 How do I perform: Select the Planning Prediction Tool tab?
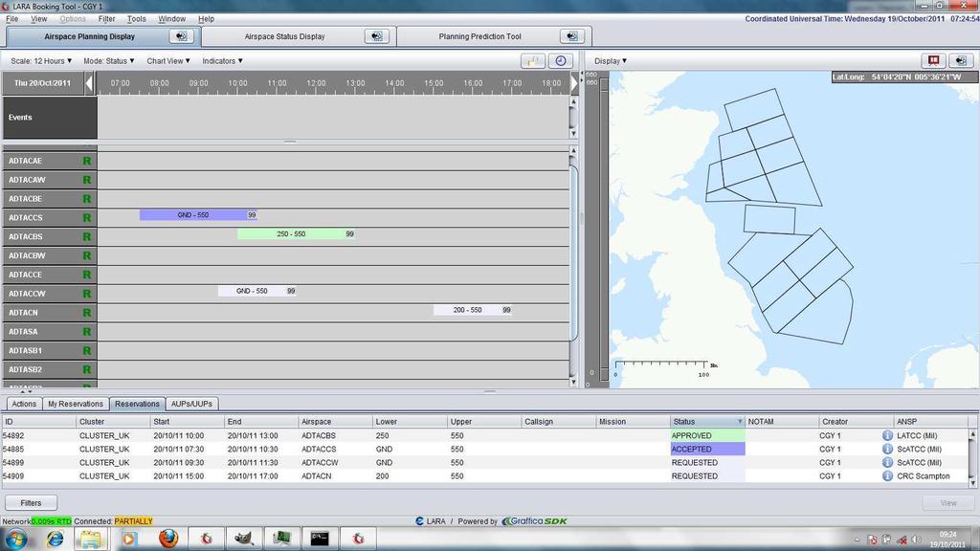click(x=479, y=36)
